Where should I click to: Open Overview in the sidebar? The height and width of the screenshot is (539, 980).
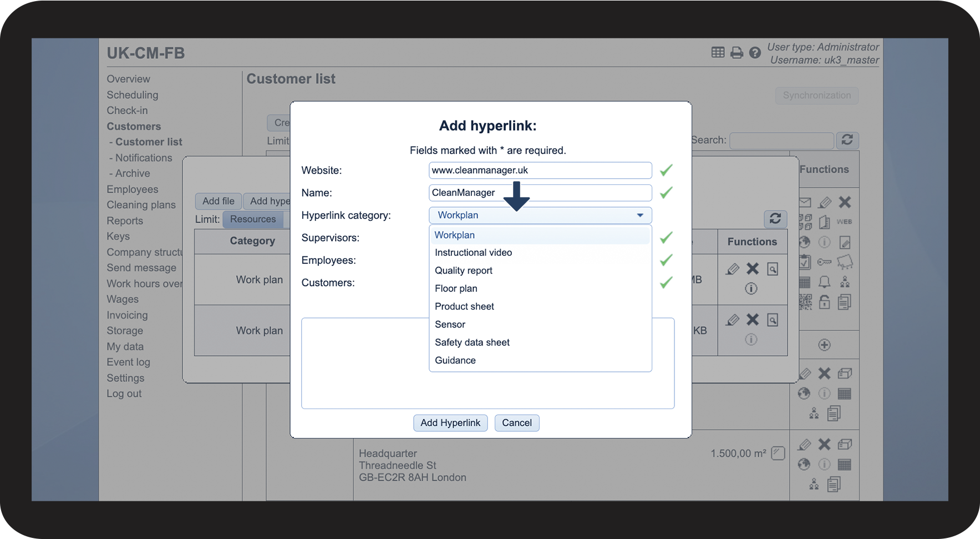tap(129, 79)
